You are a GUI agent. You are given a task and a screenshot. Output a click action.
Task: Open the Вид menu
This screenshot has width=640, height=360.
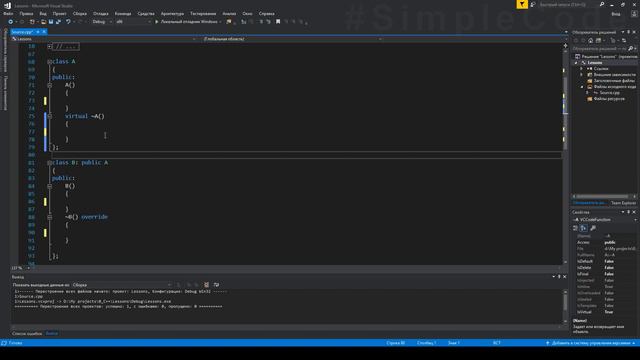coord(43,13)
